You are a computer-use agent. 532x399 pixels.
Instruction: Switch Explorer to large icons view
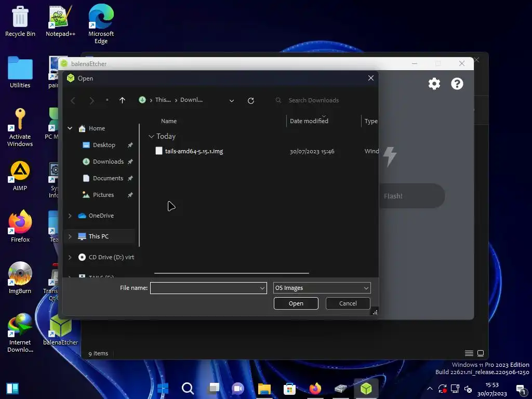click(x=481, y=353)
